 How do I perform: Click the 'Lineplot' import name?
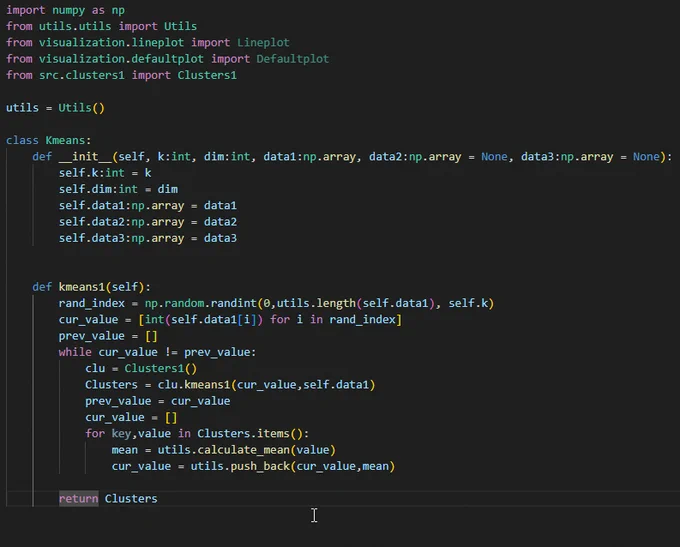263,43
